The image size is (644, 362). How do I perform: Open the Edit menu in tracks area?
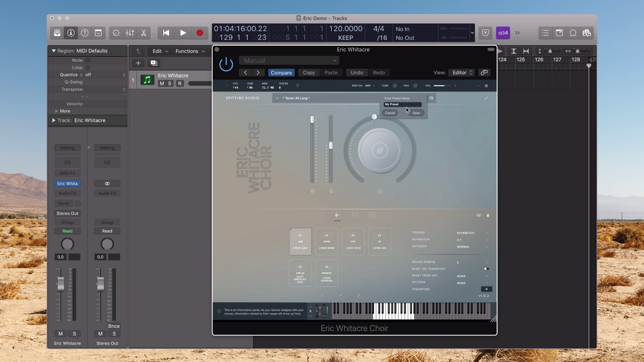coord(159,51)
